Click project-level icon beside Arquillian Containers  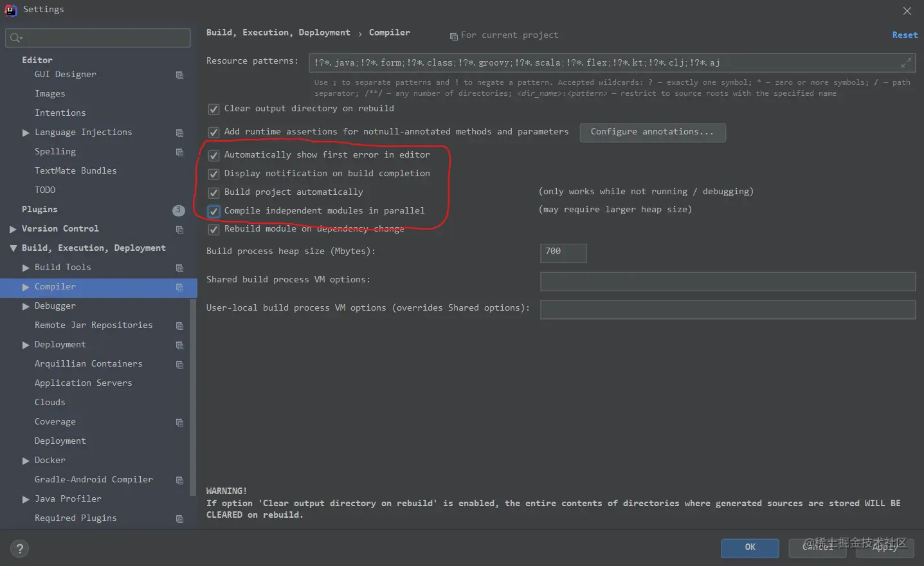coord(179,365)
